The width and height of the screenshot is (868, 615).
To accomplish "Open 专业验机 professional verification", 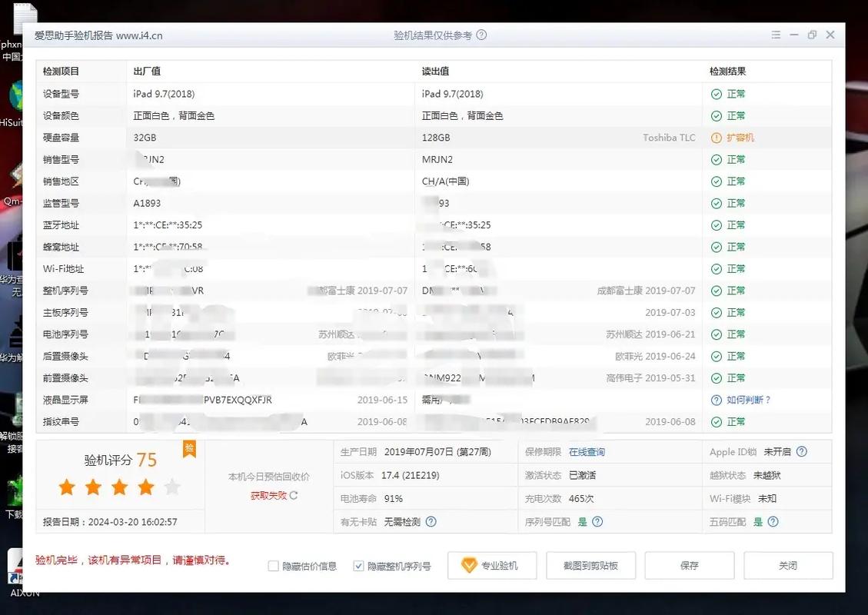I will (x=491, y=565).
